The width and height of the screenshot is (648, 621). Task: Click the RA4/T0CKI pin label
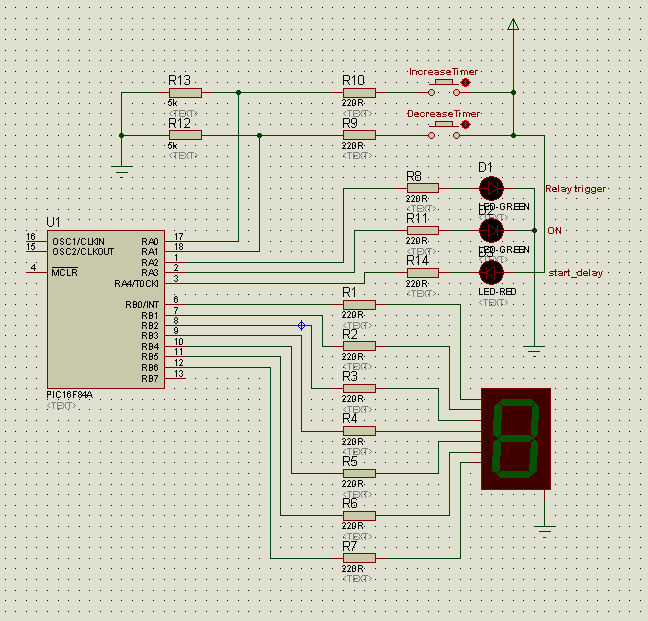coord(136,284)
